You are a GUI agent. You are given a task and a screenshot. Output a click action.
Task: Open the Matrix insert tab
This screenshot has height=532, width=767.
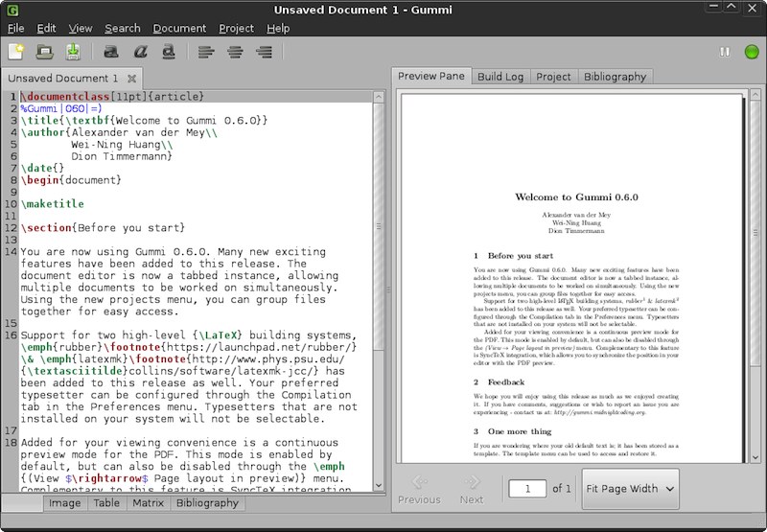click(x=148, y=503)
